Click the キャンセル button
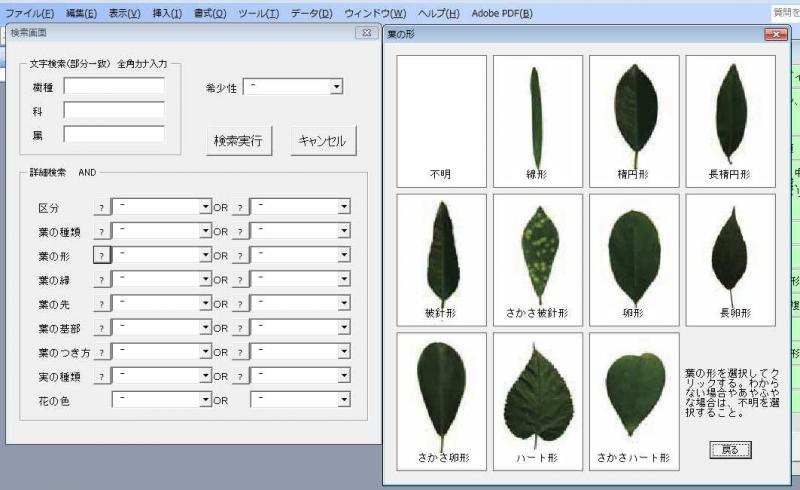 point(323,141)
